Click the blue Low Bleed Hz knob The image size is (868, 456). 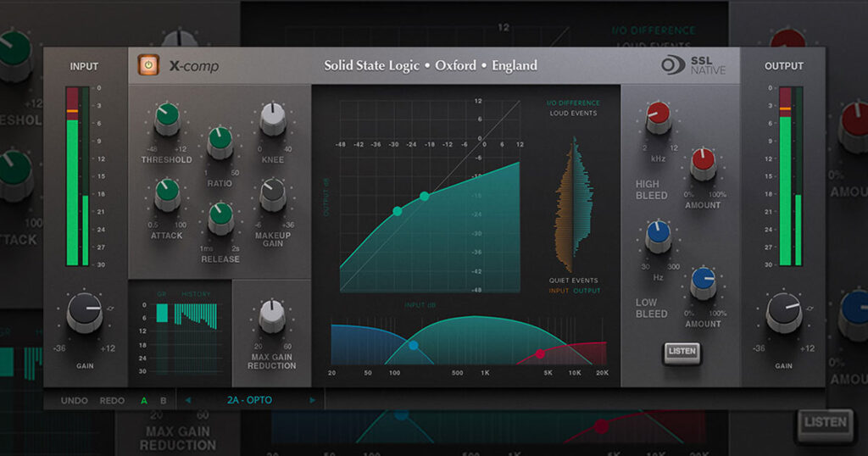[x=658, y=236]
